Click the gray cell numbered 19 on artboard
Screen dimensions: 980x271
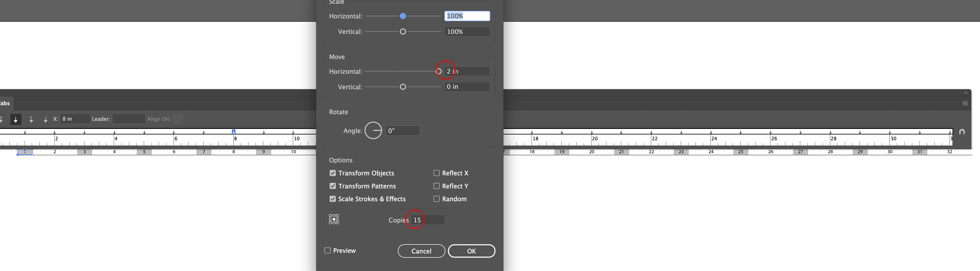pyautogui.click(x=562, y=152)
